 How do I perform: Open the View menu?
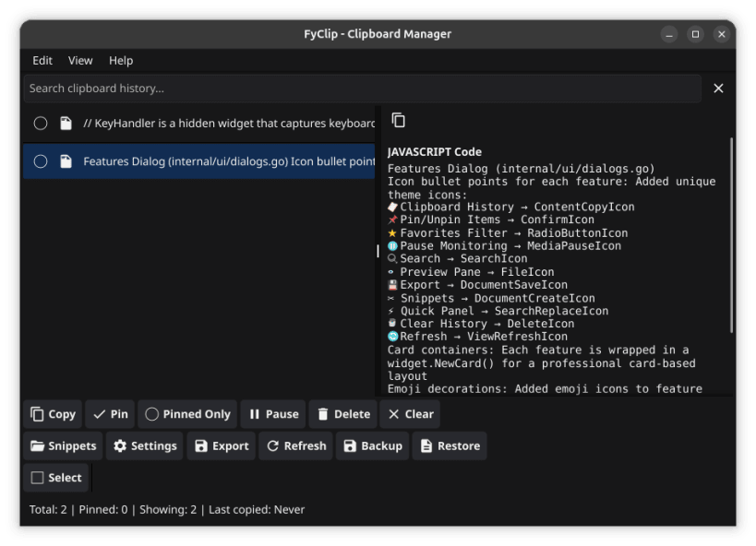click(80, 60)
